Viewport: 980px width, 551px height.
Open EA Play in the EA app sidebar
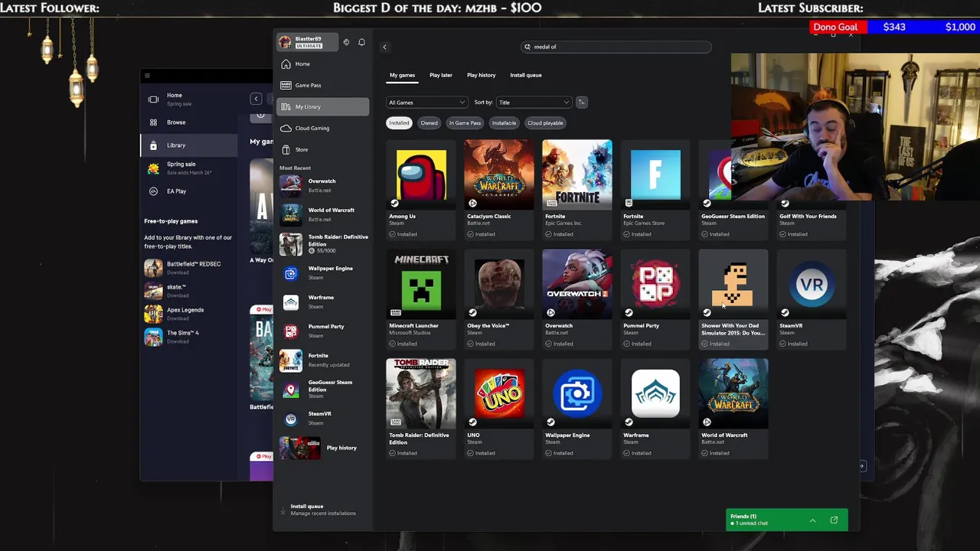[x=189, y=191]
